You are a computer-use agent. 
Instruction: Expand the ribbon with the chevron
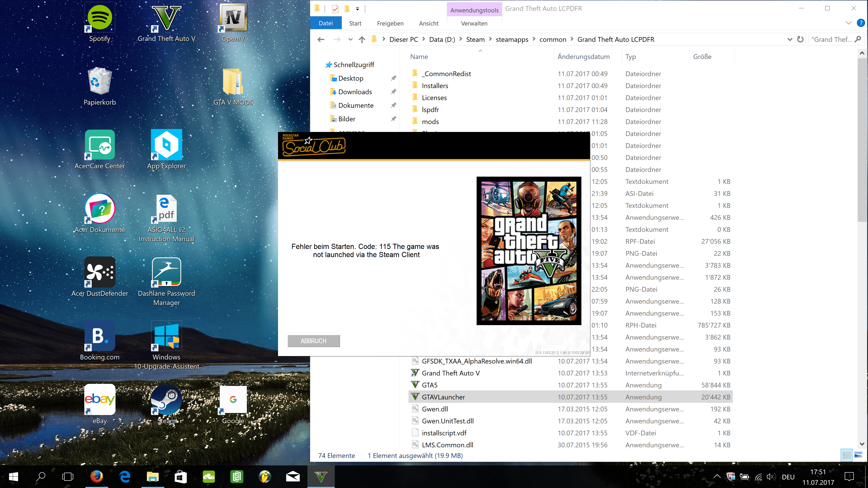point(849,23)
